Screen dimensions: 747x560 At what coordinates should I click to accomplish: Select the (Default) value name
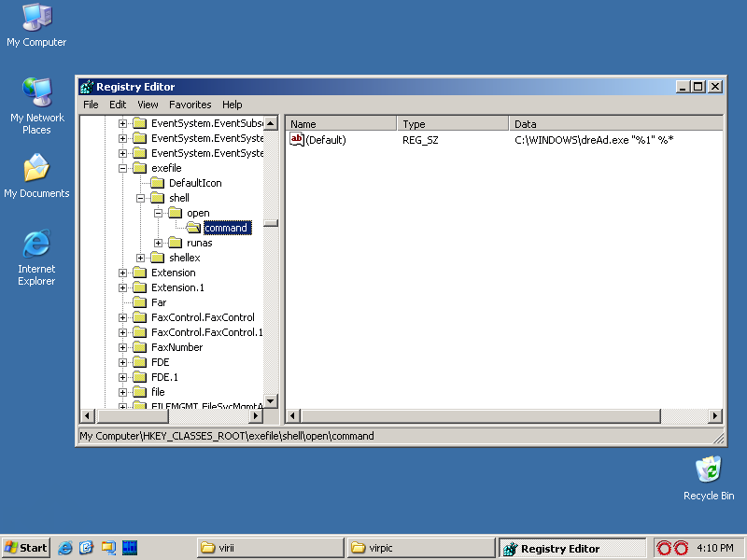tap(326, 140)
